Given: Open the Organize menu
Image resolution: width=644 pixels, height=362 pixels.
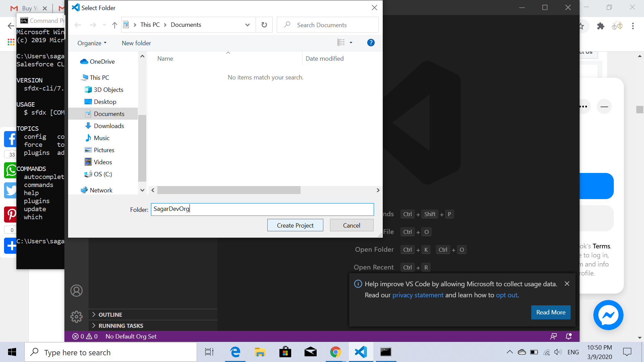Looking at the screenshot, I should click(x=92, y=43).
